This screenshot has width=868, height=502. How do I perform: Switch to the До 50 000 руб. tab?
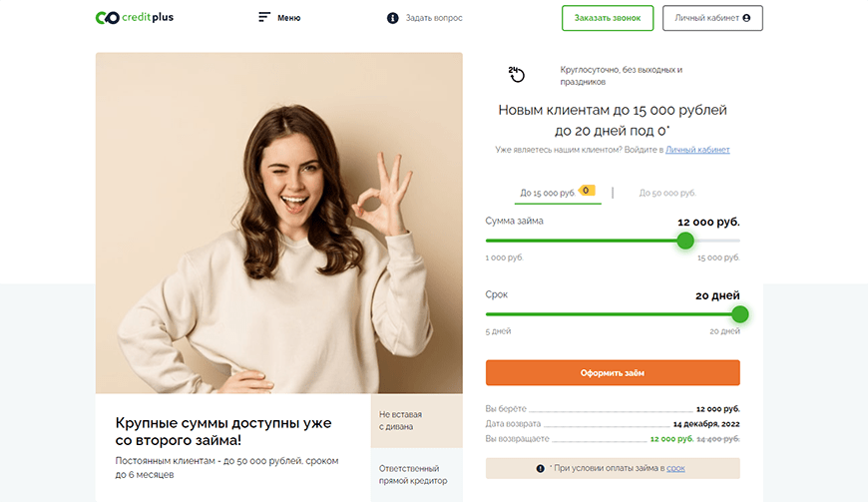667,193
